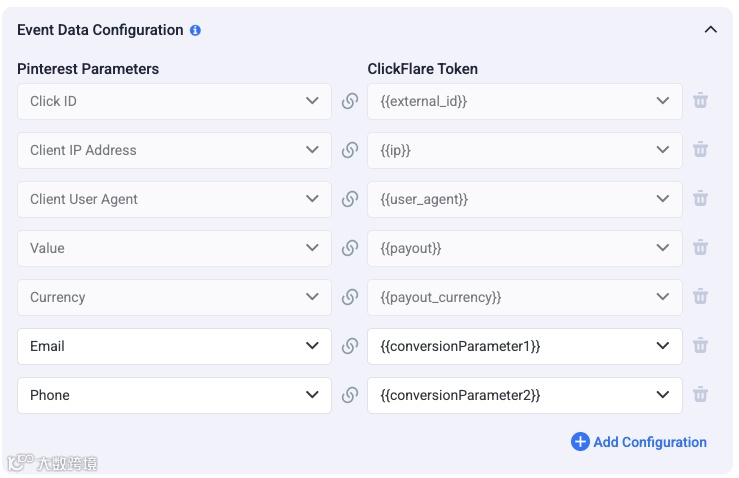Click link icon next to Client User Agent
The height and width of the screenshot is (478, 739).
point(350,199)
